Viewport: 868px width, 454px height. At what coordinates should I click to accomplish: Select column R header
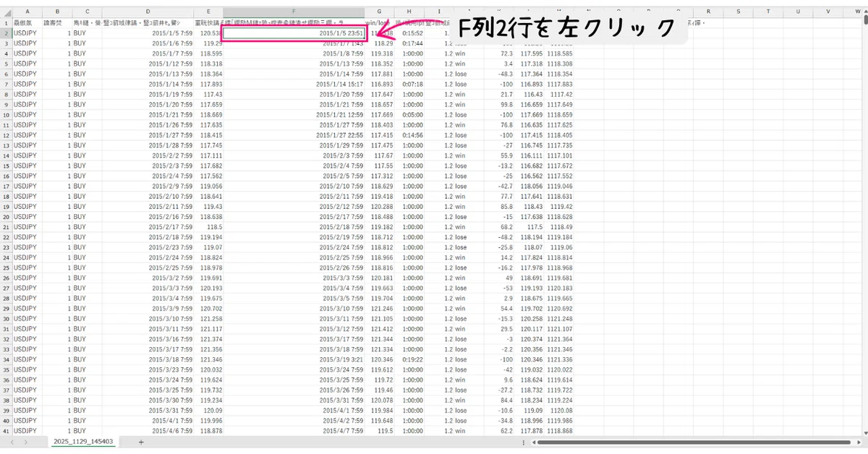click(707, 12)
